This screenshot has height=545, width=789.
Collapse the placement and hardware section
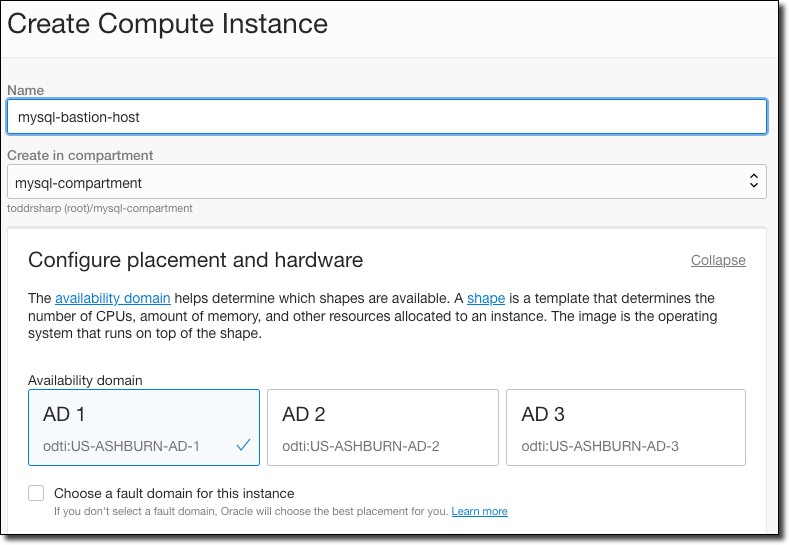(x=718, y=260)
